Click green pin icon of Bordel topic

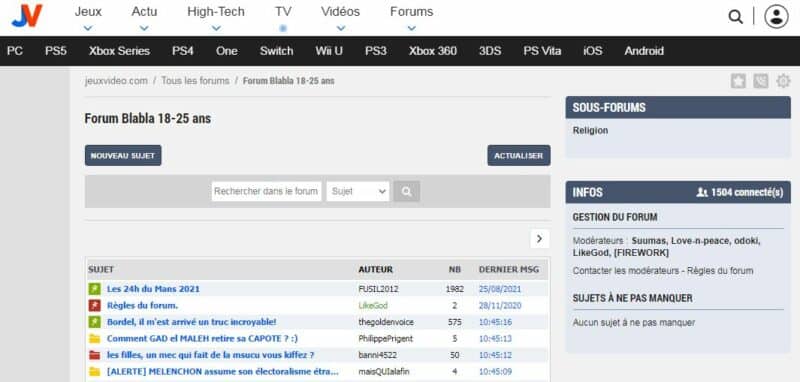tap(94, 322)
